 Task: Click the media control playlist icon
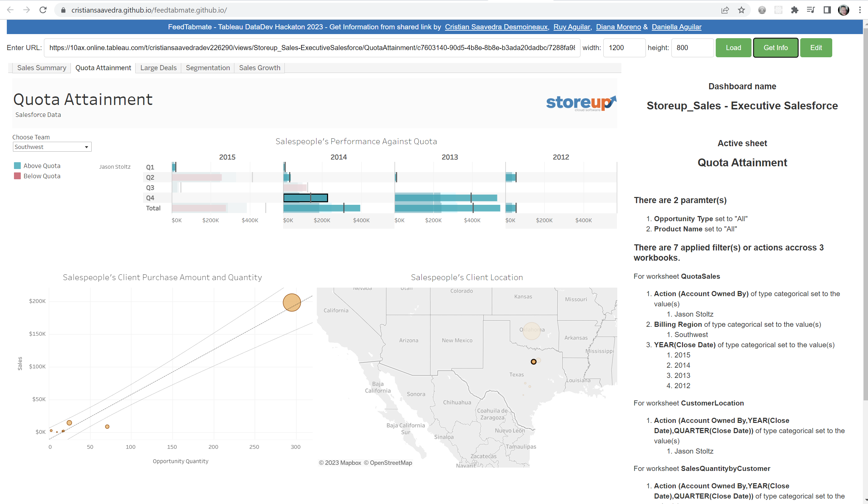pyautogui.click(x=810, y=10)
